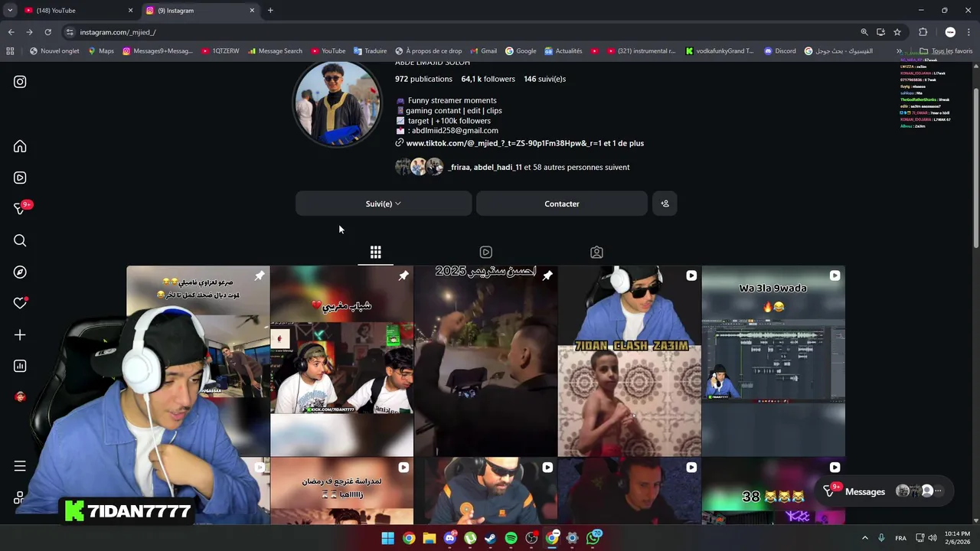Select the (9) Instagram browser tab
This screenshot has width=980, height=551.
[x=201, y=11]
